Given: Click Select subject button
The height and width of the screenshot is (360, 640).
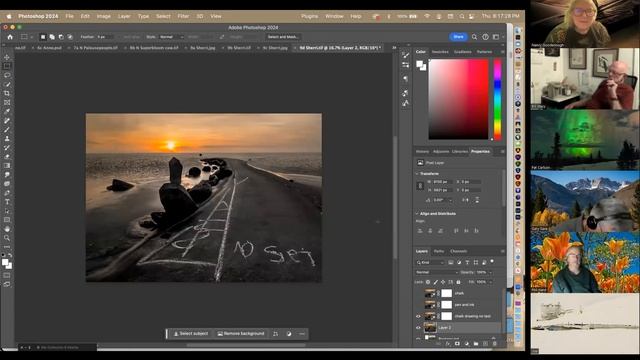Looking at the screenshot, I should pyautogui.click(x=191, y=334).
